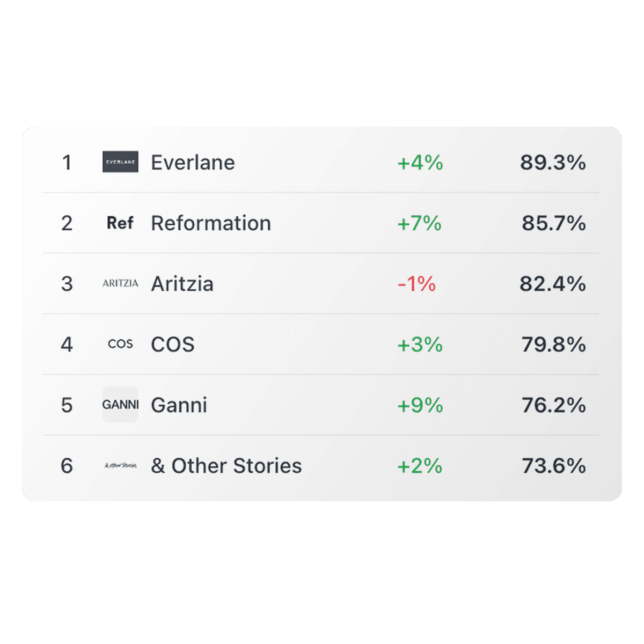Click the 79.8% score for COS
The image size is (644, 644).
[554, 345]
